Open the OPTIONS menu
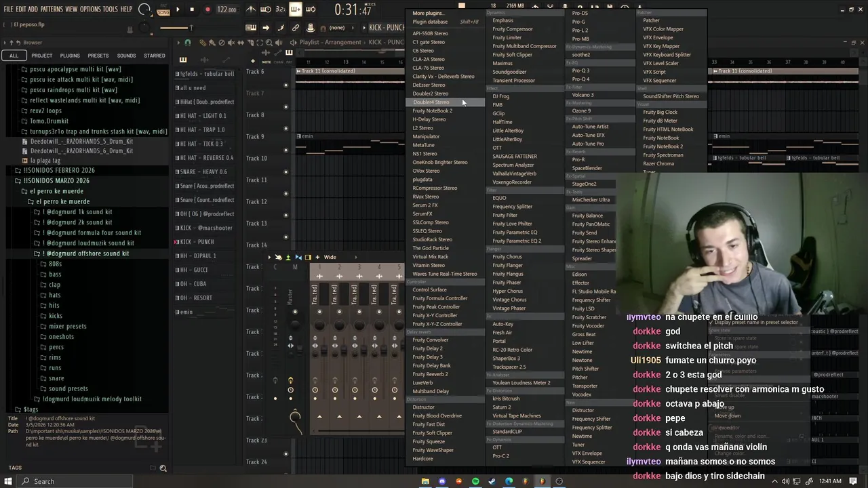Viewport: 868px width, 488px height. click(x=90, y=9)
